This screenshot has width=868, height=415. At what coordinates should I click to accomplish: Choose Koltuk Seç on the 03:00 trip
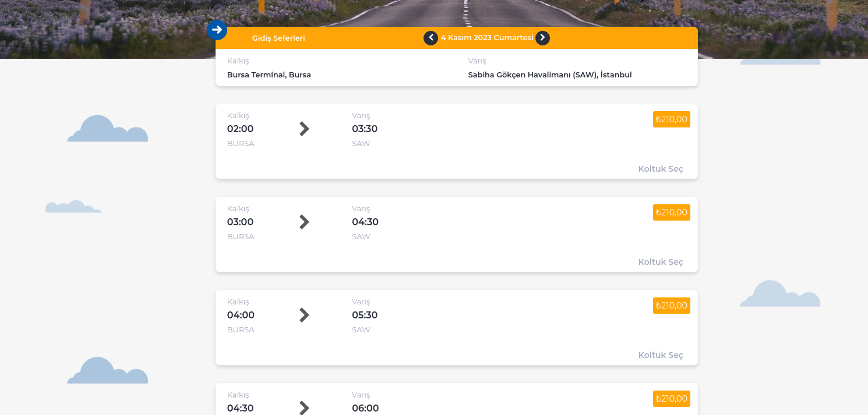point(661,261)
